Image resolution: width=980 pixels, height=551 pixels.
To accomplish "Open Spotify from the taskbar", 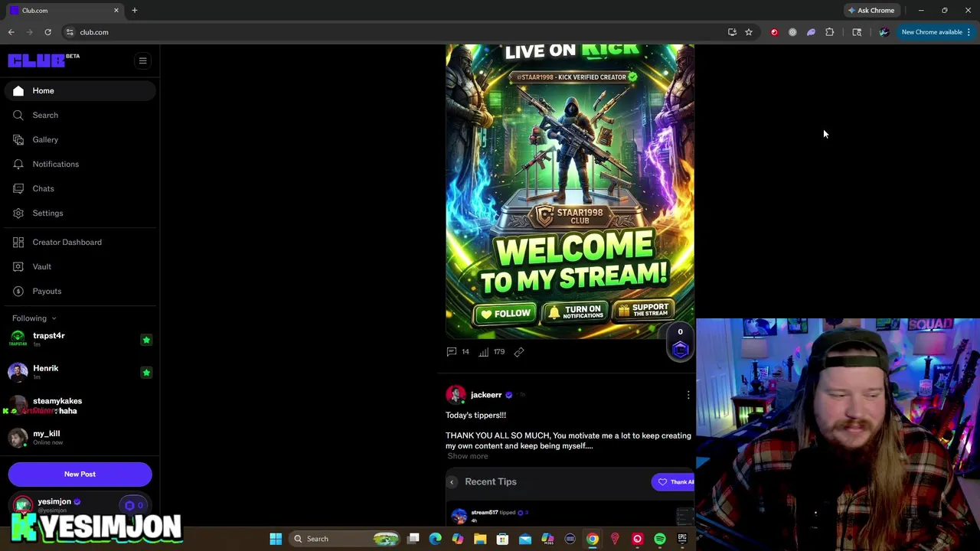I will point(660,539).
